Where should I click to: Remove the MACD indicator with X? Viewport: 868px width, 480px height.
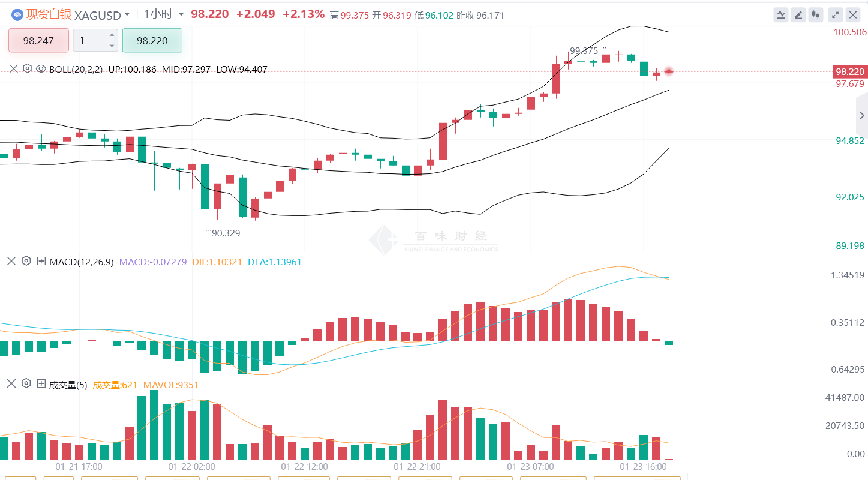coord(11,261)
